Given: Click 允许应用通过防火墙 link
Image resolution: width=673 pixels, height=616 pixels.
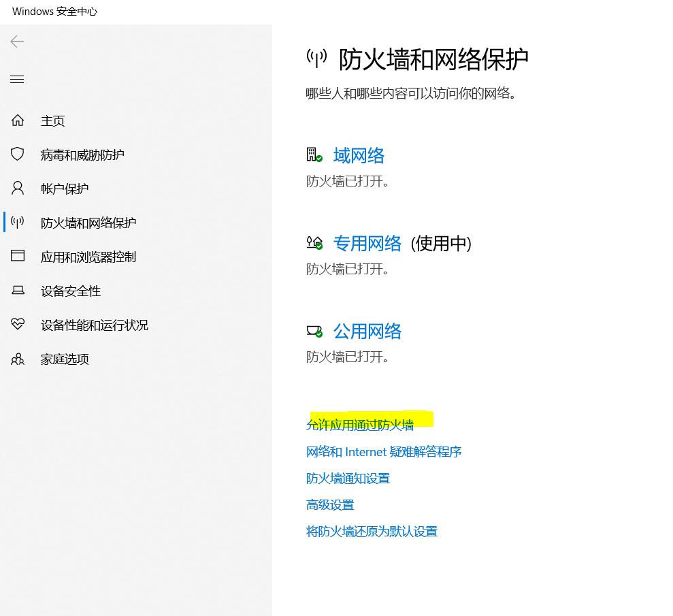Looking at the screenshot, I should [x=360, y=425].
